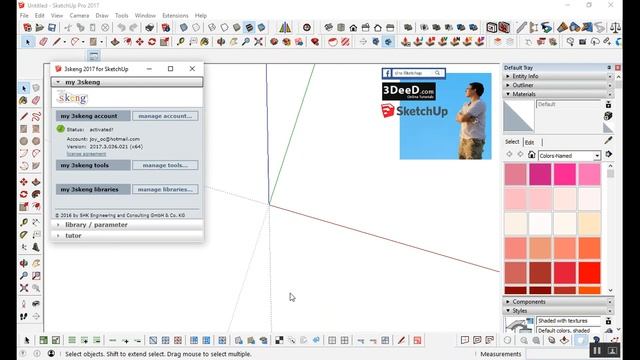Open the Camera menu

click(x=79, y=16)
